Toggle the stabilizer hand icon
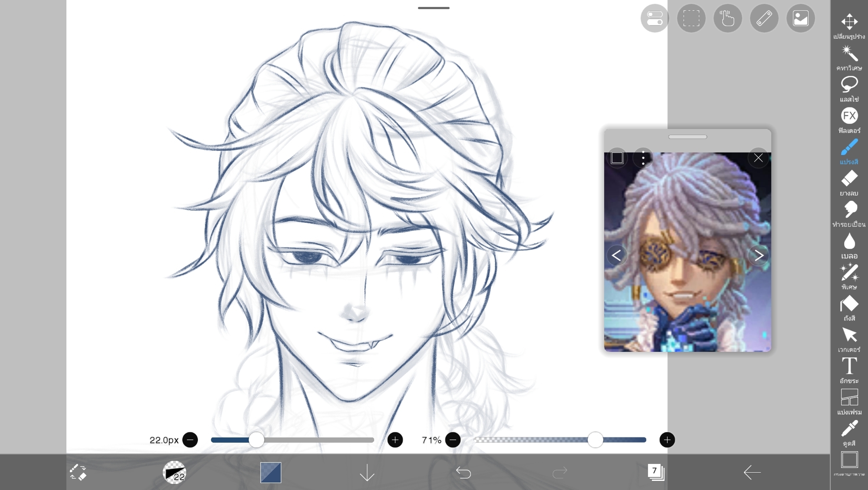Screen dimensions: 868x490 [727, 18]
